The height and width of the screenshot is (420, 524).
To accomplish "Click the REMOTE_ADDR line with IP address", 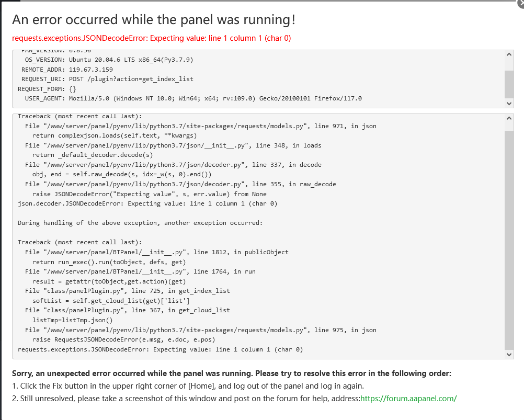I will [x=67, y=70].
